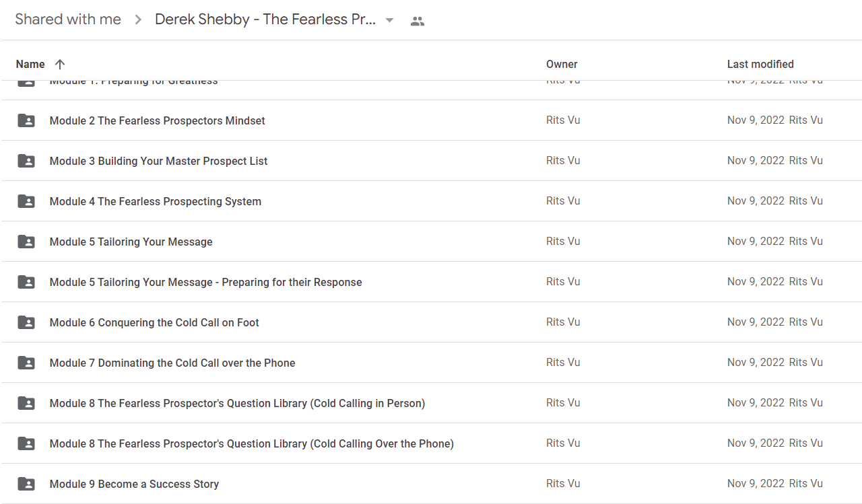Viewport: 862px width, 504px height.
Task: Open the folder dropdown arrow beside Derek Shebby
Action: [389, 21]
